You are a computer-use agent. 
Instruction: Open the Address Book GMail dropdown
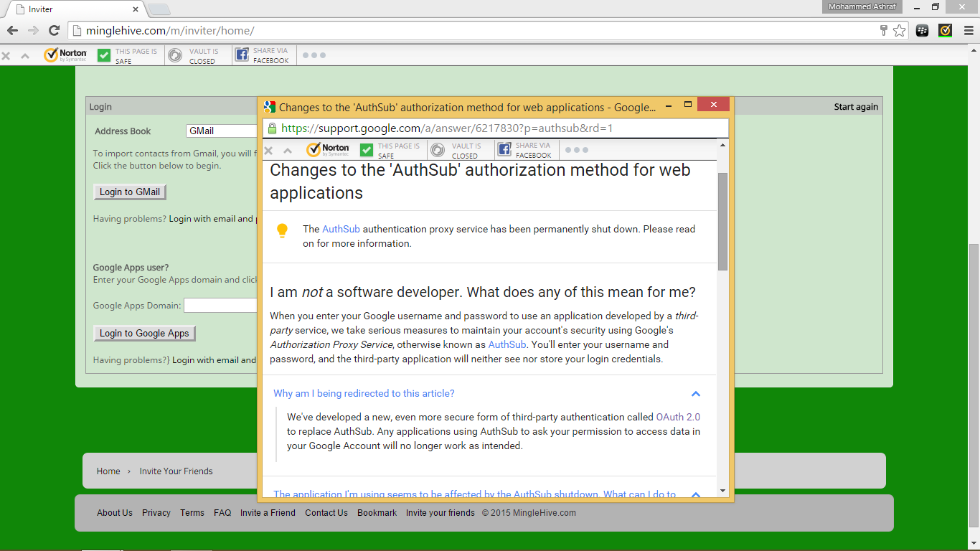(221, 131)
